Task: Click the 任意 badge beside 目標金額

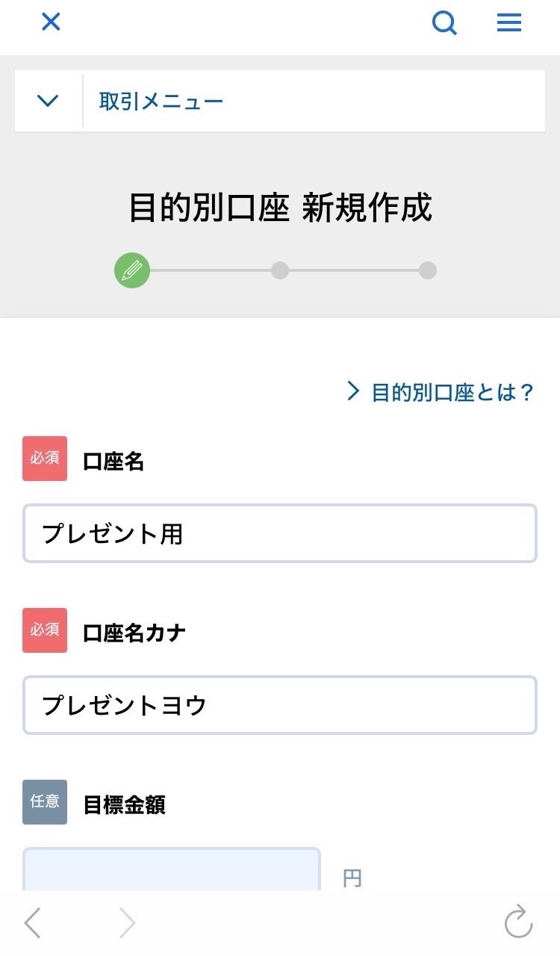Action: click(x=45, y=802)
